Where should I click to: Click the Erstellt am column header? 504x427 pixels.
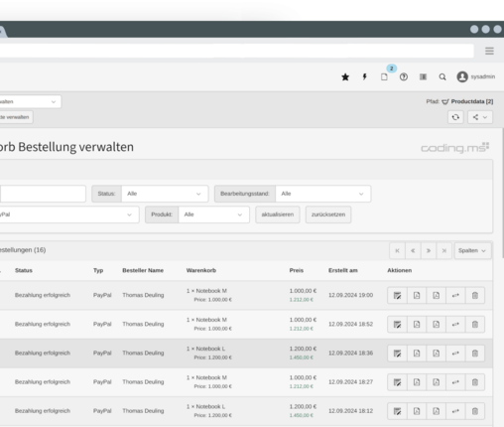click(x=343, y=270)
